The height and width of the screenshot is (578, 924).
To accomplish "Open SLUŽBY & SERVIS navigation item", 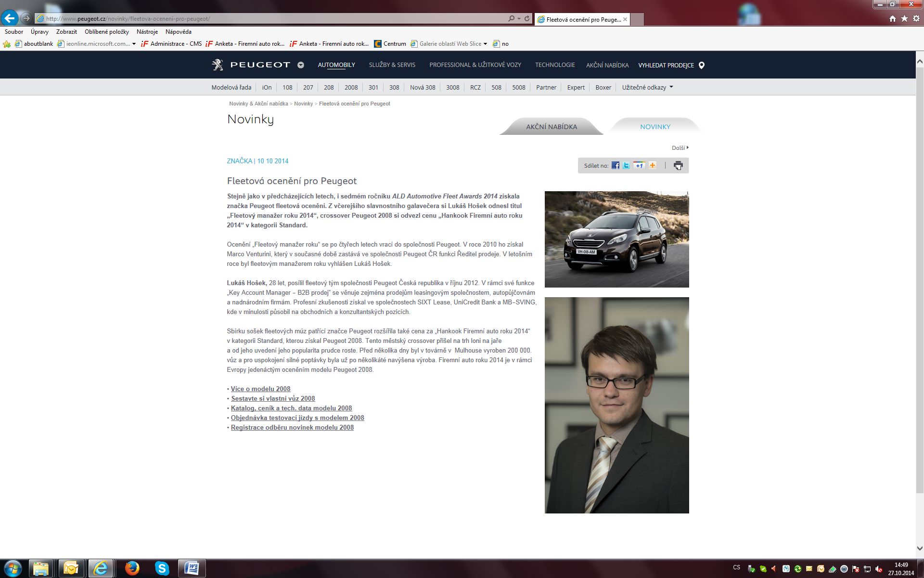I will (x=392, y=65).
